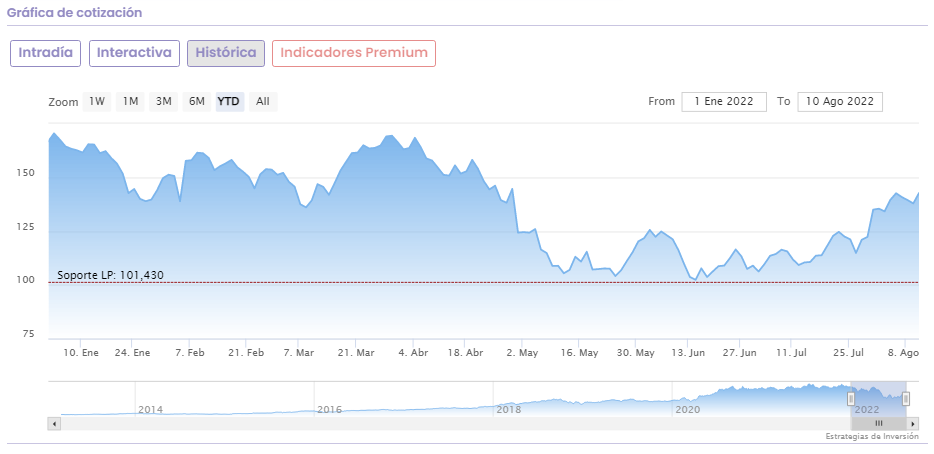Show All historical data range

click(262, 101)
